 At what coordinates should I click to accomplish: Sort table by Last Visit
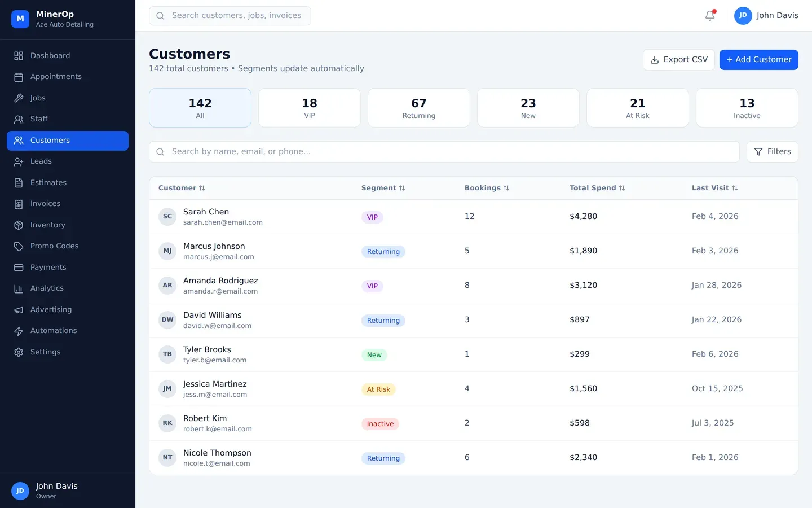pyautogui.click(x=714, y=188)
